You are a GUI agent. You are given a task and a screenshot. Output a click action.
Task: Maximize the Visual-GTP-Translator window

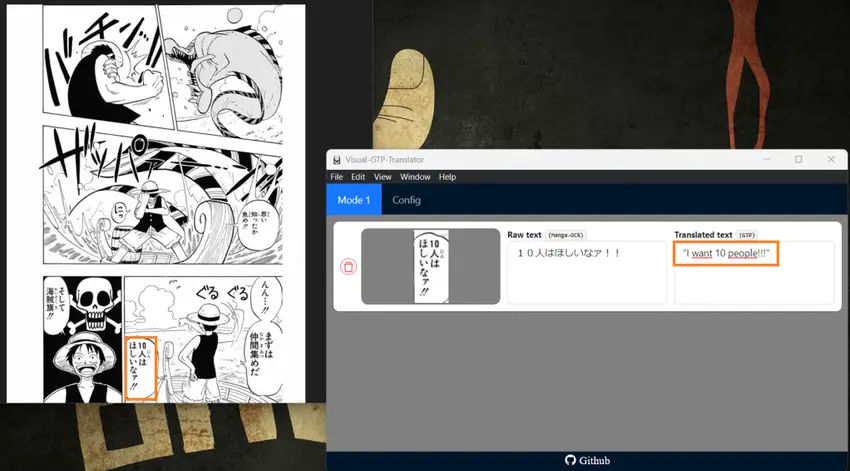(x=799, y=159)
